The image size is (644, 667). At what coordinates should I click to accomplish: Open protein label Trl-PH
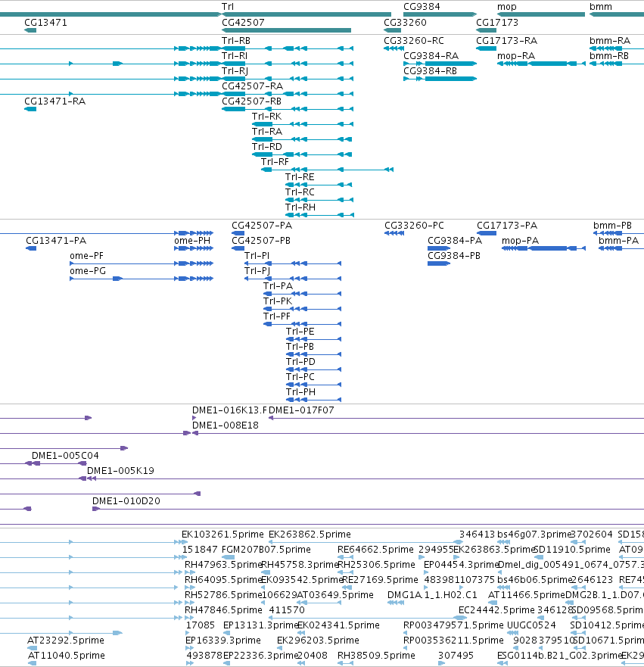tap(300, 391)
